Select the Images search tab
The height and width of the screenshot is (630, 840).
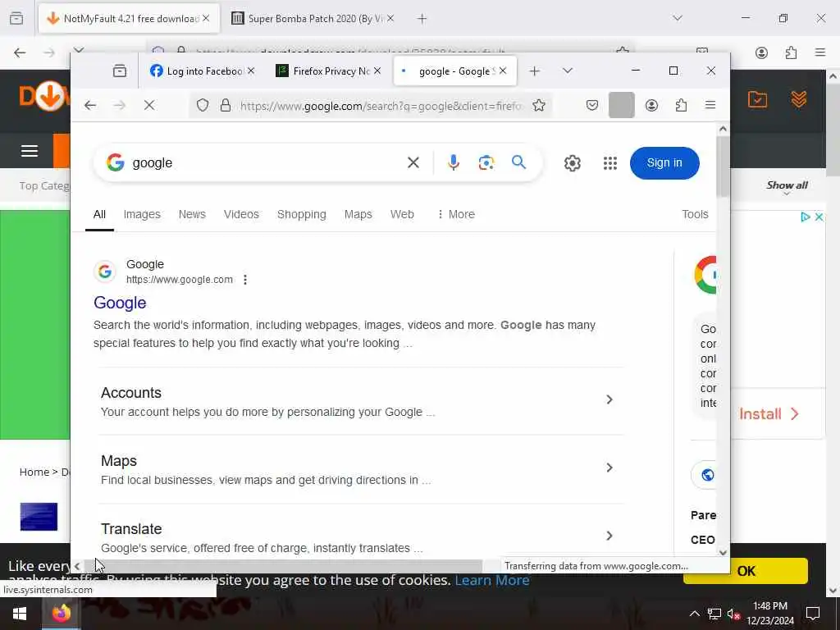(x=142, y=214)
